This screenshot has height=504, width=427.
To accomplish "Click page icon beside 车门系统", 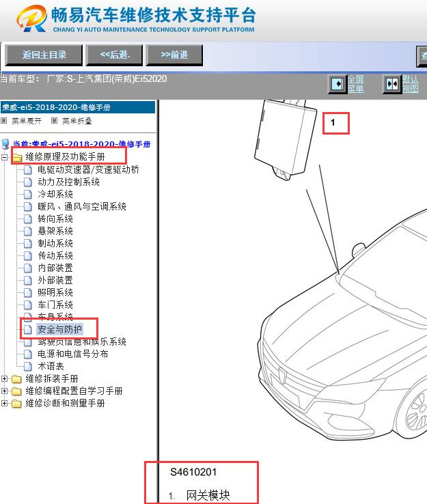I will pos(28,305).
